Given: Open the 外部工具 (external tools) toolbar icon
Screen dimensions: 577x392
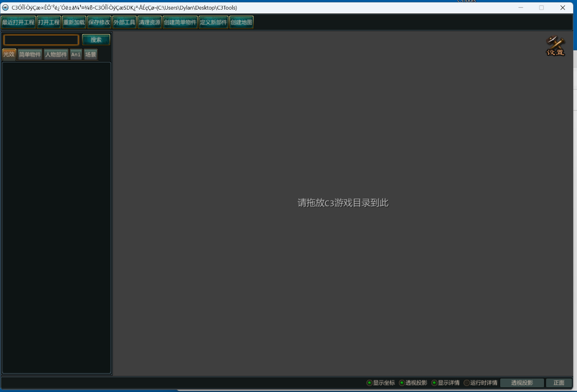Looking at the screenshot, I should 123,22.
